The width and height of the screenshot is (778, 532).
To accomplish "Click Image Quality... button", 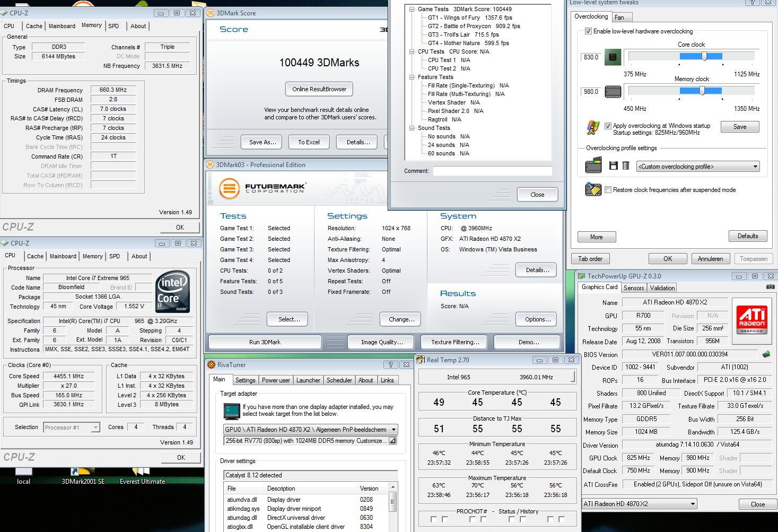I will [x=382, y=342].
